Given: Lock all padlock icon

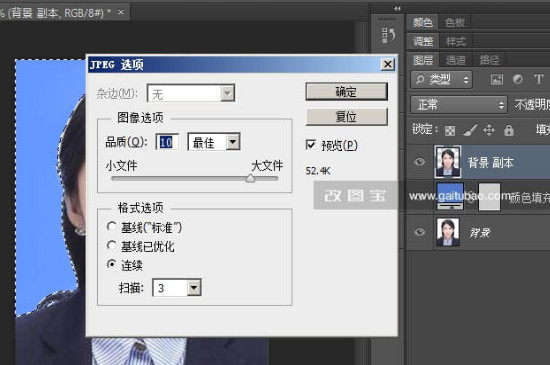Looking at the screenshot, I should [509, 130].
